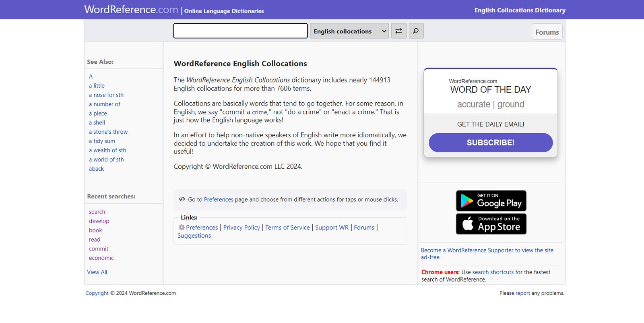Follow the 'crime' link in paragraph
Image resolution: width=644 pixels, height=323 pixels.
(260, 112)
